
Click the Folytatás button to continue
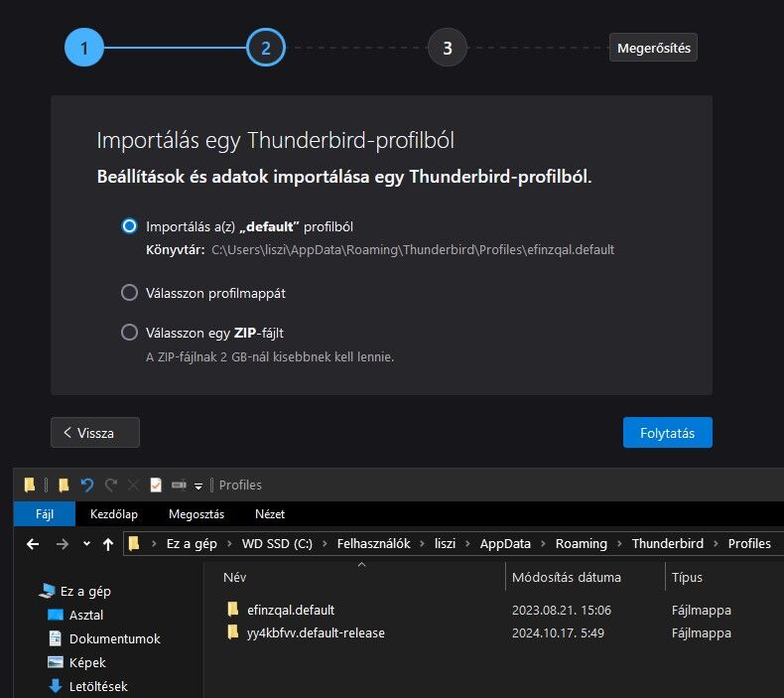(667, 432)
